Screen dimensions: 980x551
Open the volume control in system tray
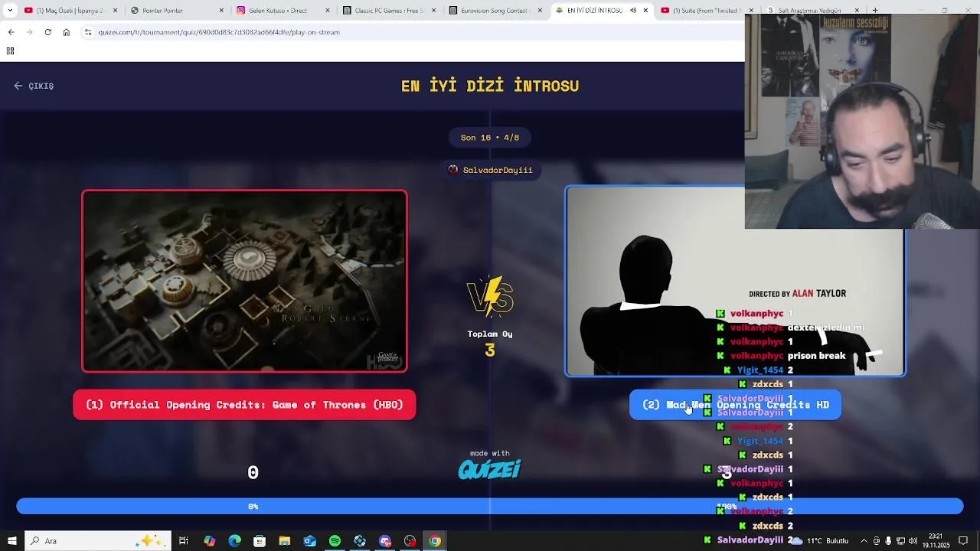click(x=913, y=541)
